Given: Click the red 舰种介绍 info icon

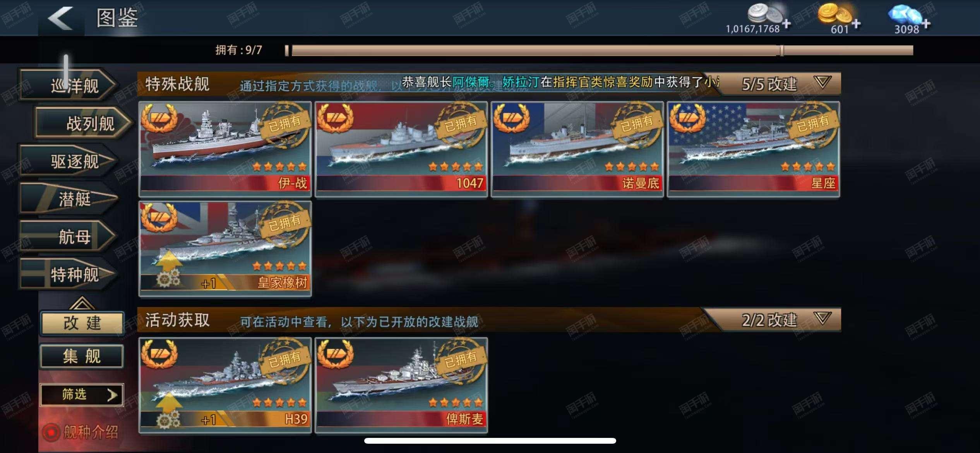Looking at the screenshot, I should click(x=51, y=432).
